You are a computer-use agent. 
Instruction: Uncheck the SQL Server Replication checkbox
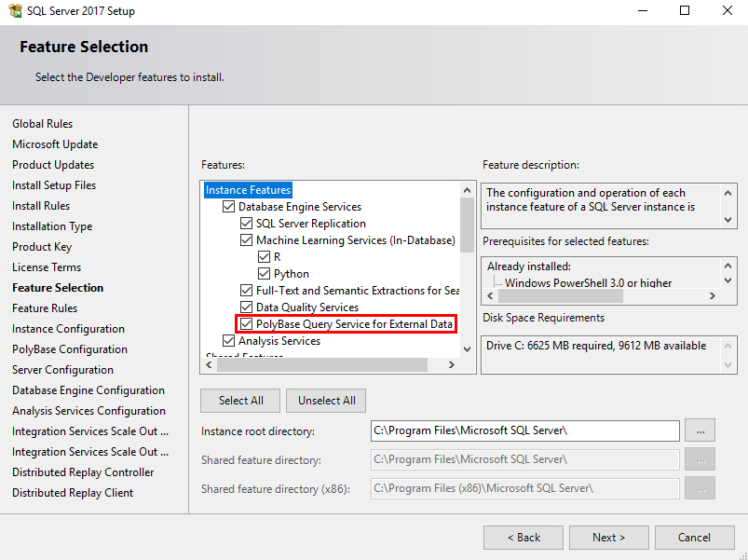point(246,224)
